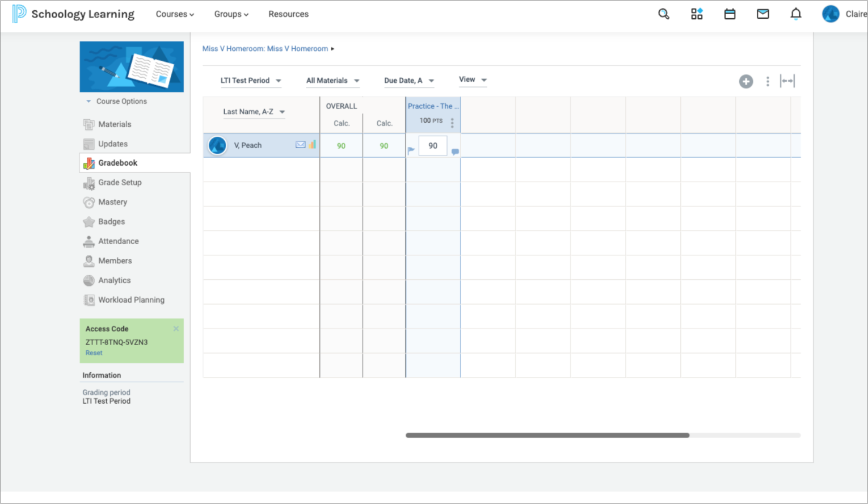The height and width of the screenshot is (504, 868).
Task: Open Grade Setup in sidebar
Action: 120,182
